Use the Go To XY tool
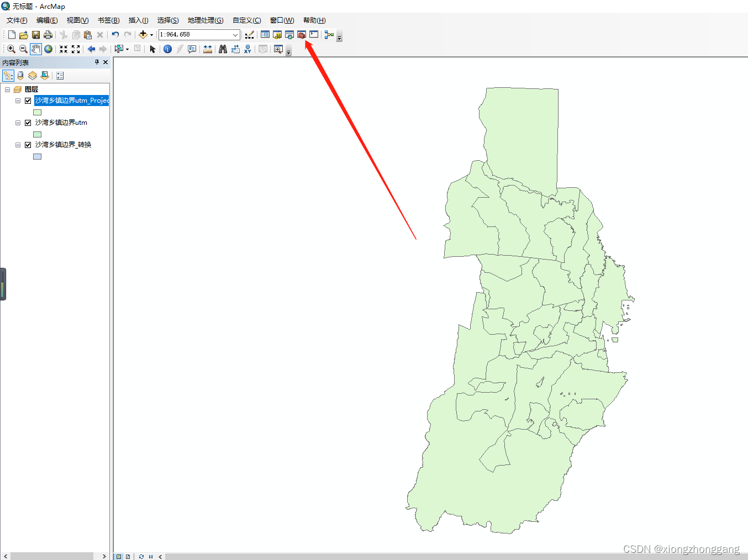This screenshot has width=748, height=560. point(247,49)
